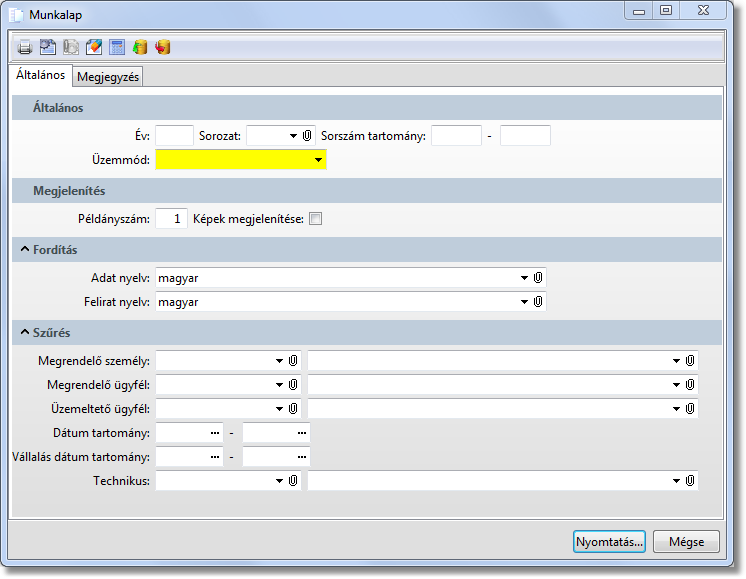Click the greyed-out document toolbar icon
This screenshot has height=579, width=746.
tap(70, 47)
